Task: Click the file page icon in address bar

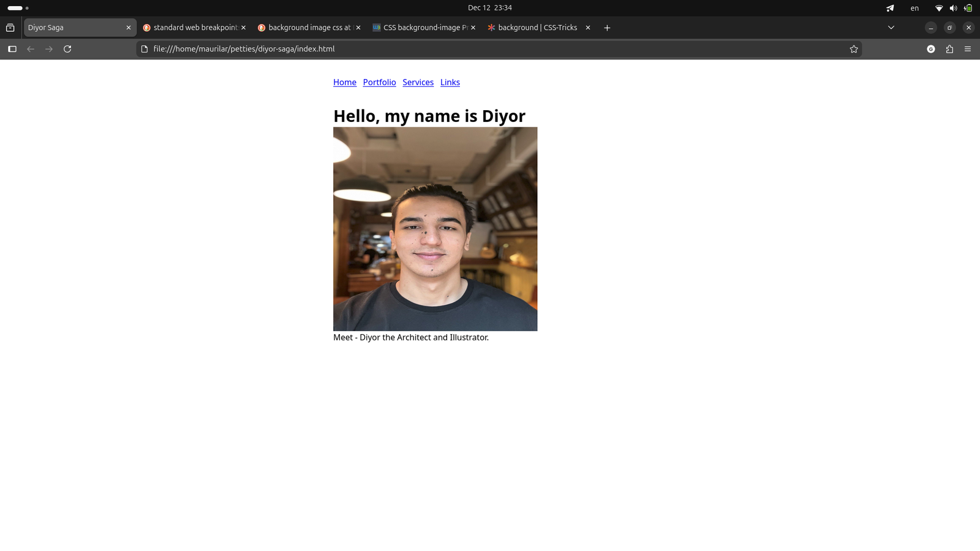Action: click(145, 49)
